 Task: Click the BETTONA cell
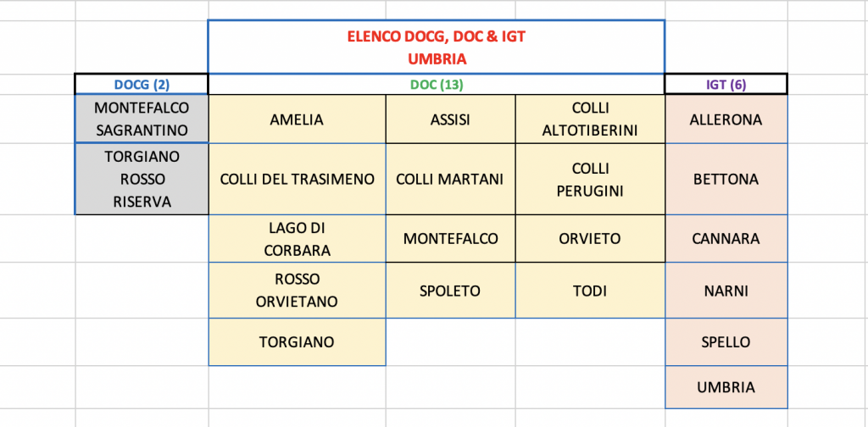(x=726, y=180)
